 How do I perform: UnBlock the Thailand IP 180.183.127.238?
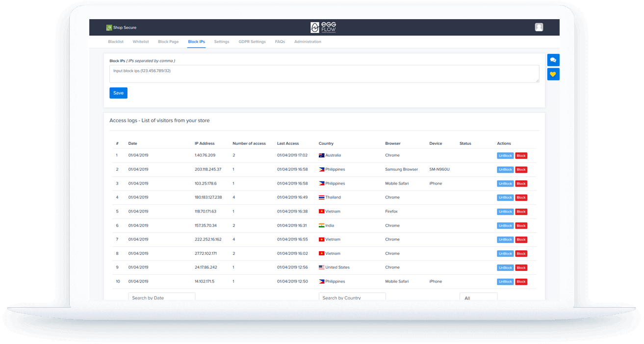point(505,198)
